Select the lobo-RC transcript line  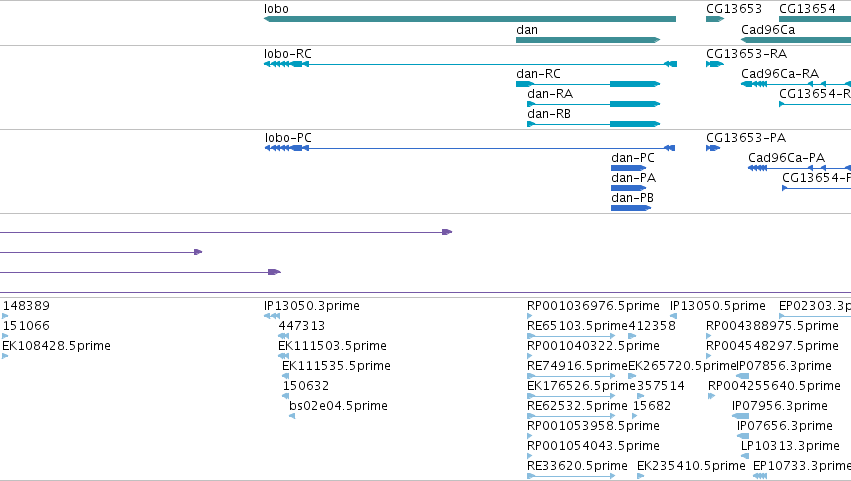point(470,64)
